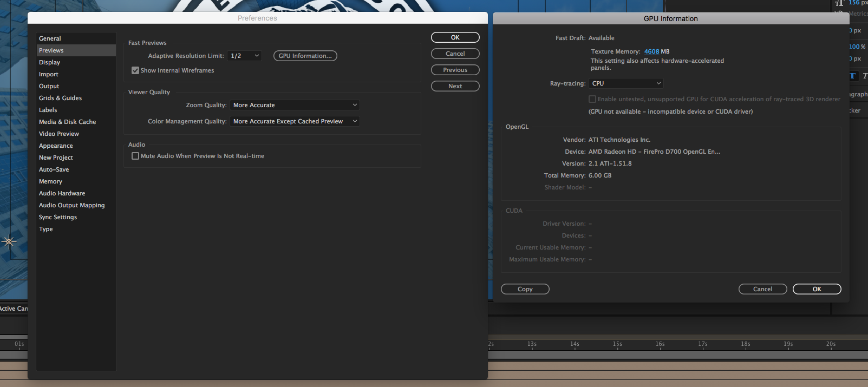Click the 6.00 GB total memory value
Image resolution: width=868 pixels, height=387 pixels.
click(x=600, y=175)
